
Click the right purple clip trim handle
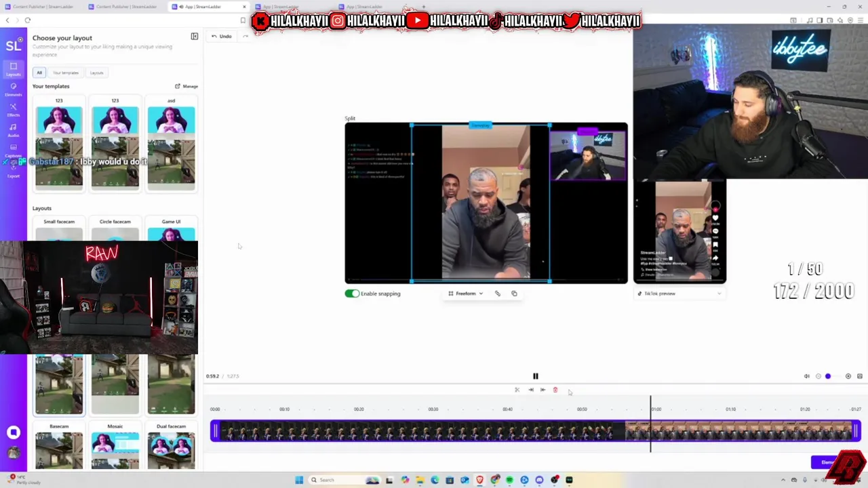pyautogui.click(x=856, y=431)
